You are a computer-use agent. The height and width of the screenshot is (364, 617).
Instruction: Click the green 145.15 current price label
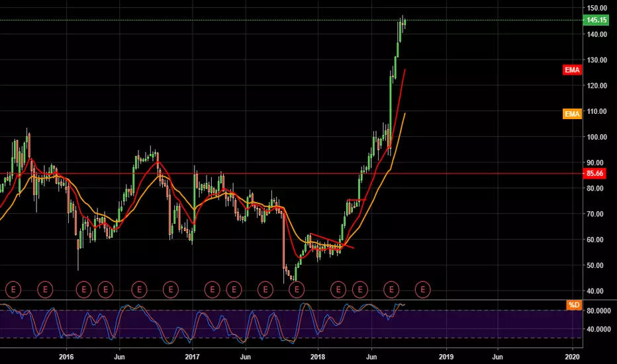click(x=596, y=20)
